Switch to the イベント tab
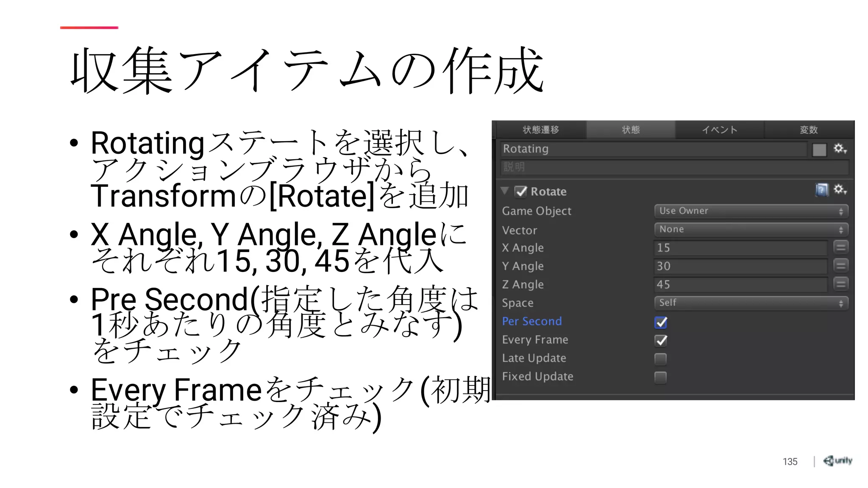 pos(719,130)
